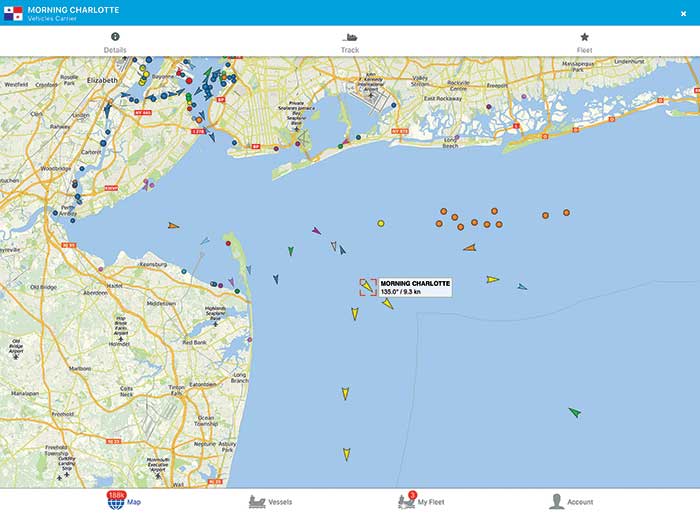This screenshot has width=700, height=514.
Task: Switch to the Vessels bottom tab
Action: click(x=270, y=502)
